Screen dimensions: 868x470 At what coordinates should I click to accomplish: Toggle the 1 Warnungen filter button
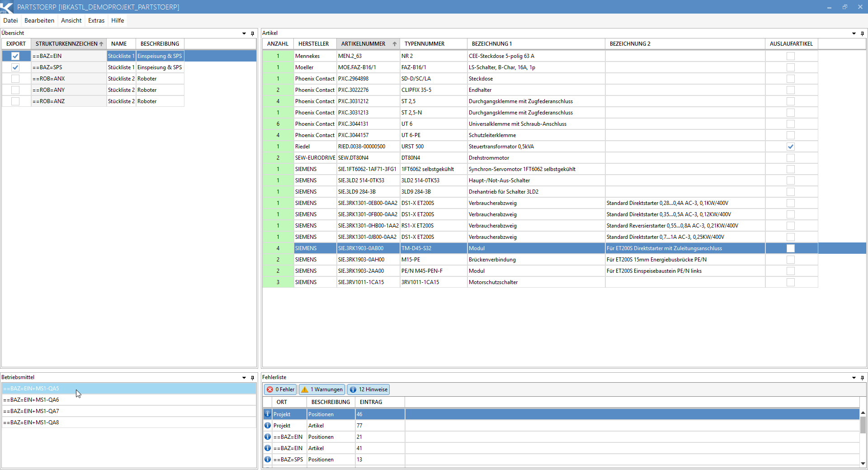(x=322, y=389)
